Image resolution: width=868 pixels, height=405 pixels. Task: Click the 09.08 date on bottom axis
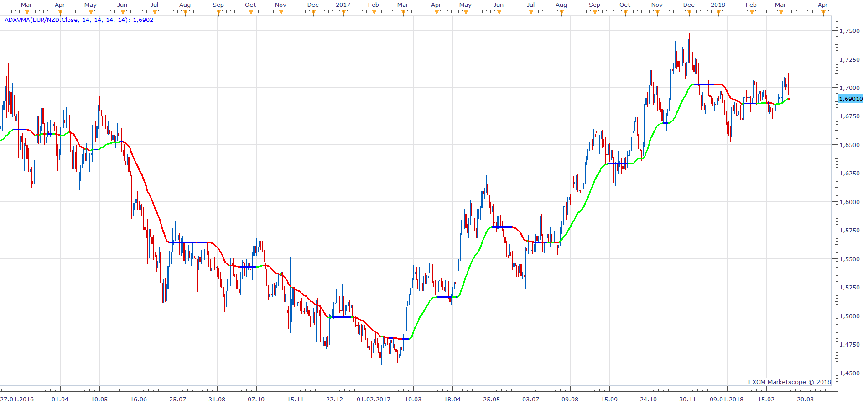pyautogui.click(x=570, y=399)
